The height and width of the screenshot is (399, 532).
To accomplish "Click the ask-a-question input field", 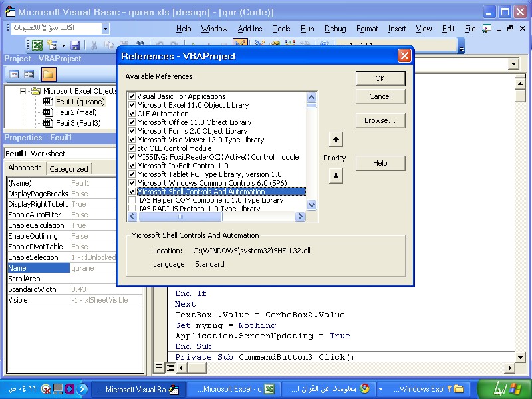I will tap(56, 28).
